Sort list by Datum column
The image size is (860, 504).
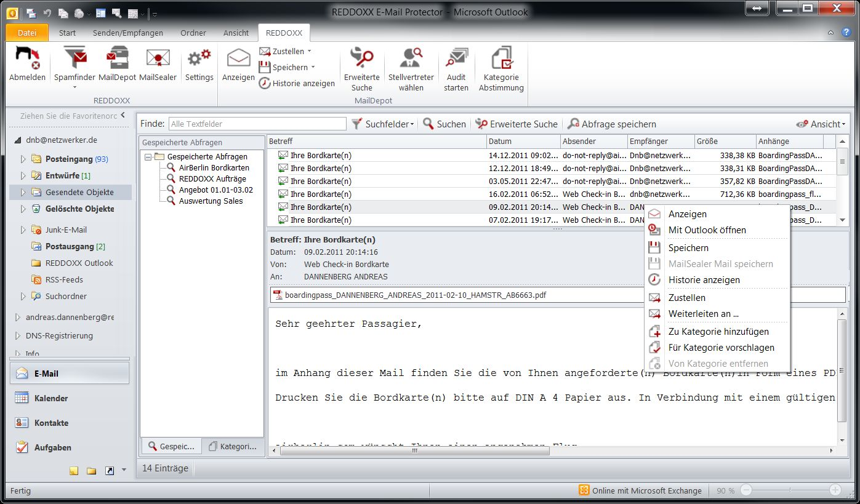[x=523, y=142]
